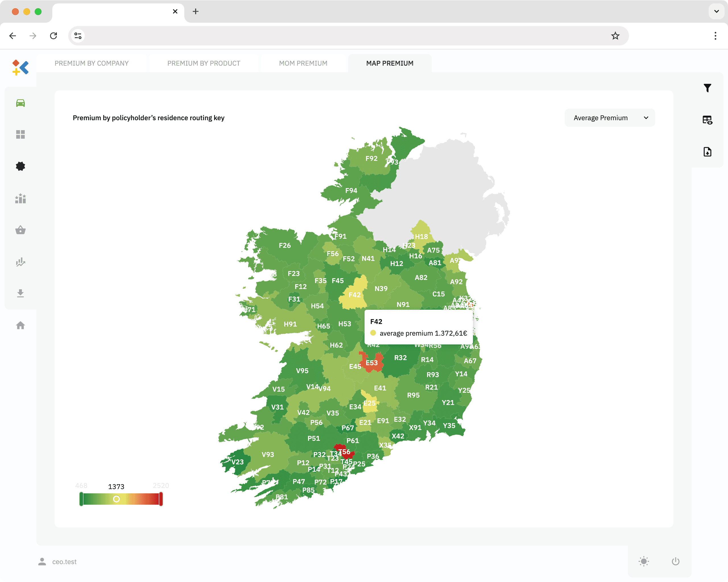Go back in browser history
Viewport: 728px width, 582px height.
(13, 36)
